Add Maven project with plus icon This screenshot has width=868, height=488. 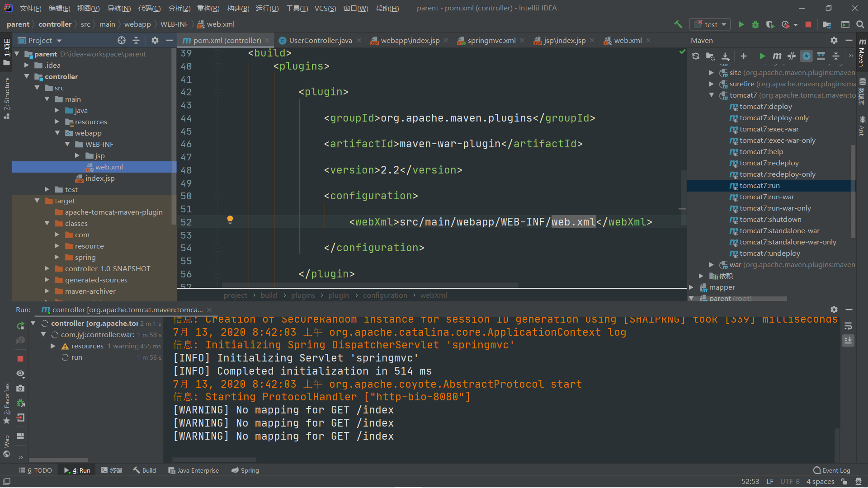[744, 56]
